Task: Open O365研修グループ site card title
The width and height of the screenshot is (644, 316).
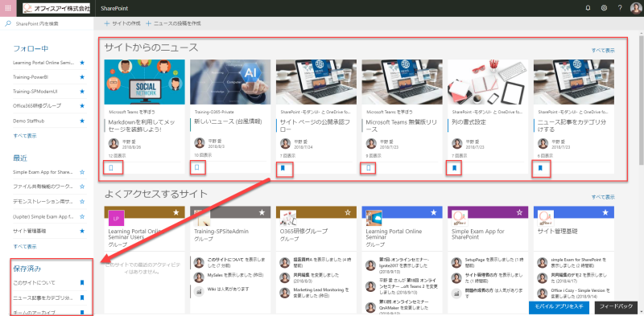Action: (304, 232)
